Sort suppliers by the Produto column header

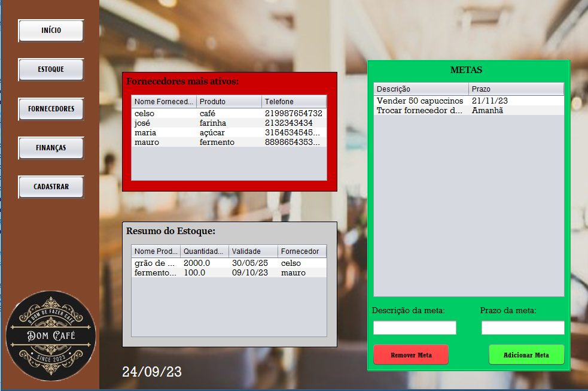tap(230, 101)
